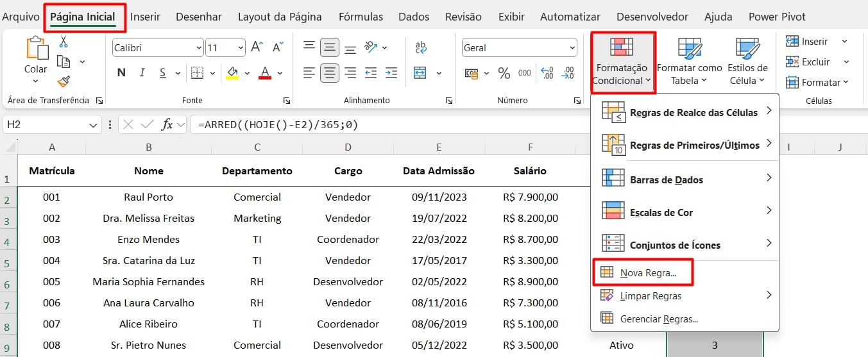Screen dimensions: 868x357
Task: Toggle center horizontal alignment
Action: (x=330, y=72)
